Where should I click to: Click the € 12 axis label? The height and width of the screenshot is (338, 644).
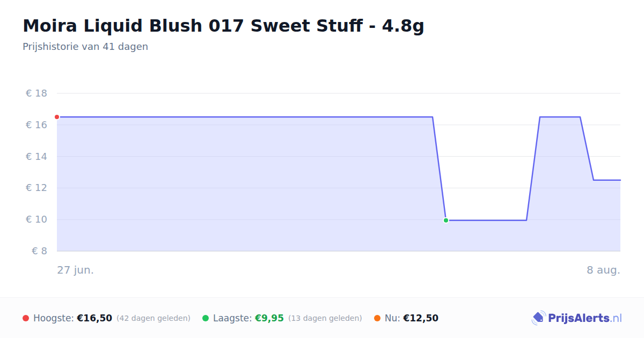[36, 188]
